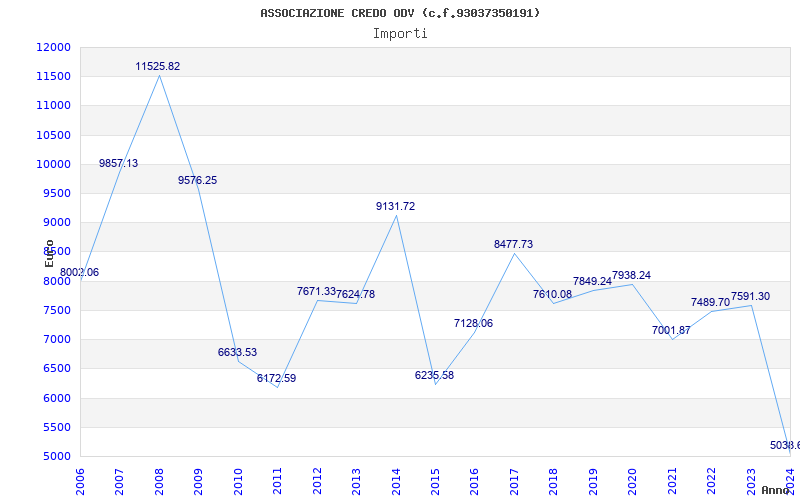
Task: Click the 6172.59 data label
Action: 277,379
